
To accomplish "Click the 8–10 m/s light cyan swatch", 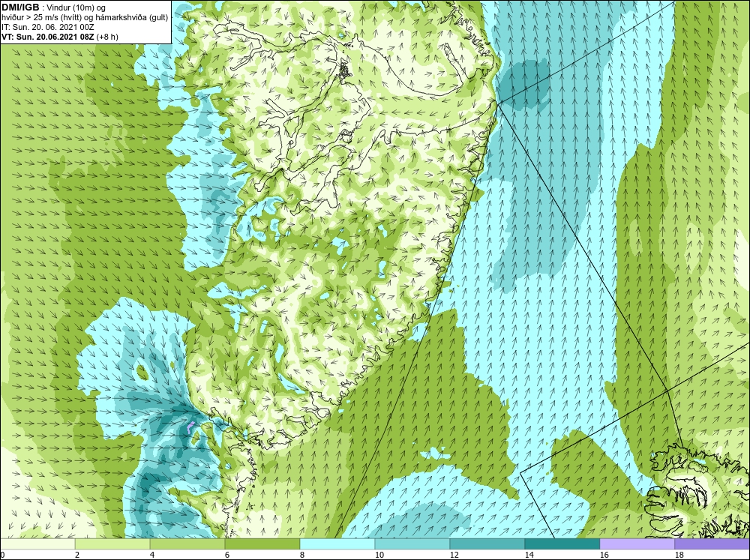I will click(337, 544).
